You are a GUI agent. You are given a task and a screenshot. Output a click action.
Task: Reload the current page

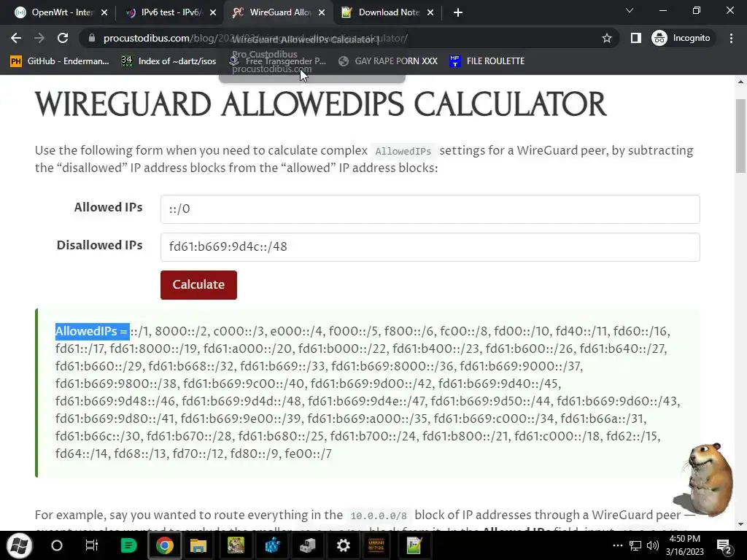[x=63, y=38]
